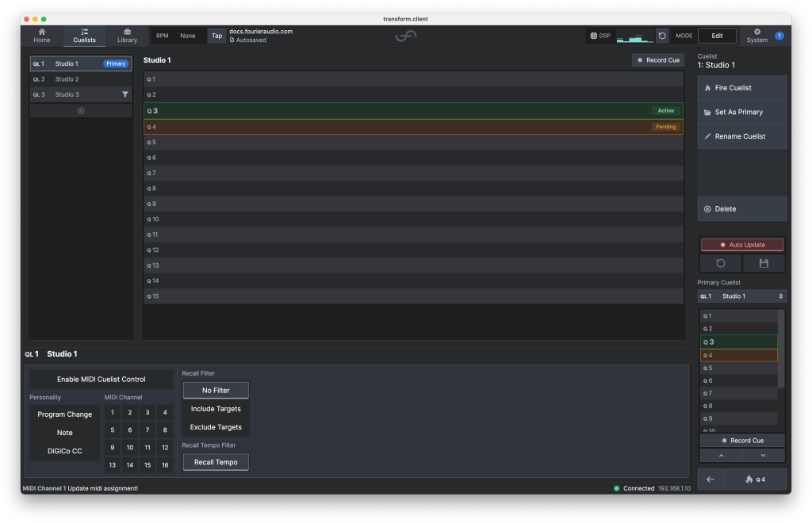Click the save floppy disk icon

point(764,263)
